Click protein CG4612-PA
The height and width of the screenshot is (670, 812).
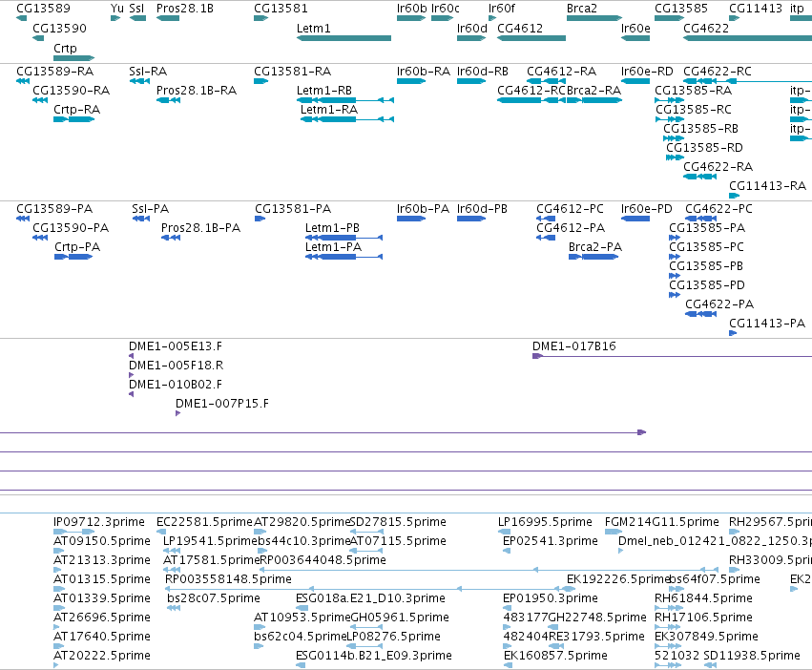pos(571,228)
